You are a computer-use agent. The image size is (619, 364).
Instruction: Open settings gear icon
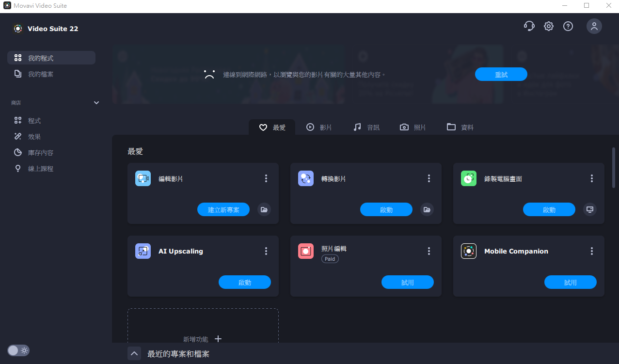pyautogui.click(x=549, y=26)
